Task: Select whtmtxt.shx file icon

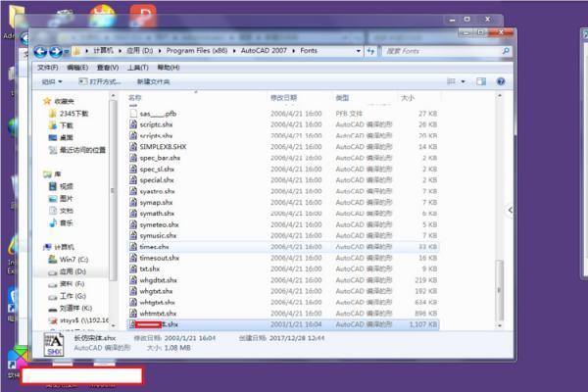Action: point(133,313)
